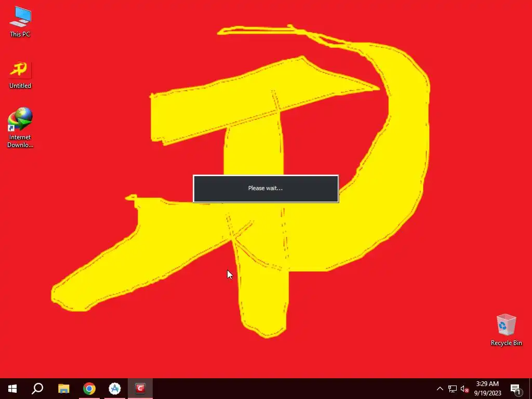Click the Please wait dialog
The width and height of the screenshot is (532, 399).
coord(265,189)
